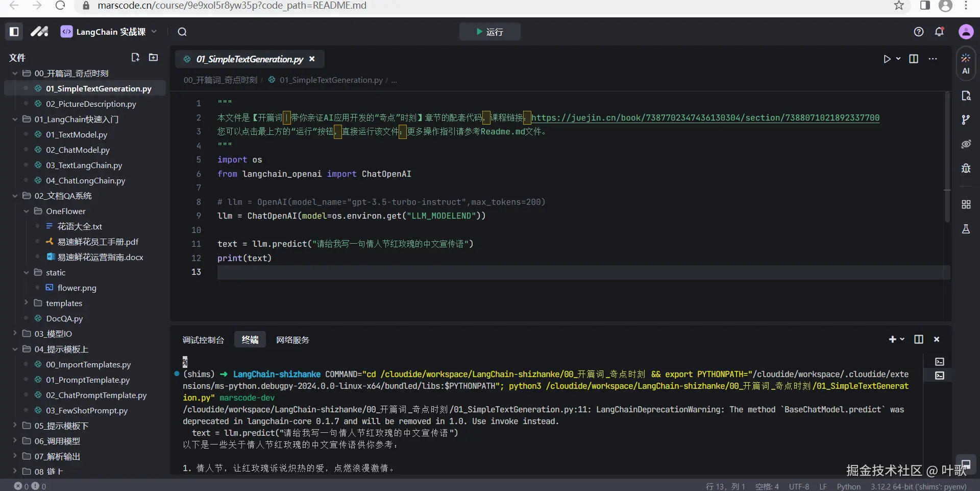Create a new file in explorer
Viewport: 980px width, 491px height.
[x=135, y=57]
